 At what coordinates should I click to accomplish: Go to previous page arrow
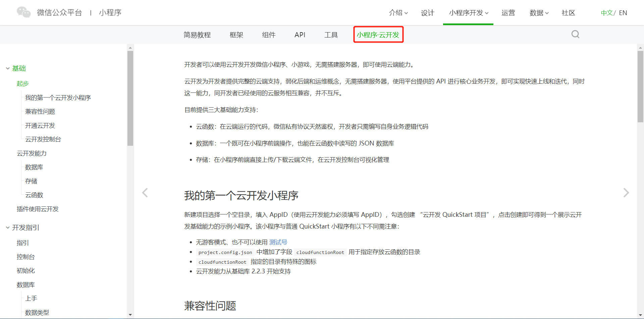pos(145,193)
